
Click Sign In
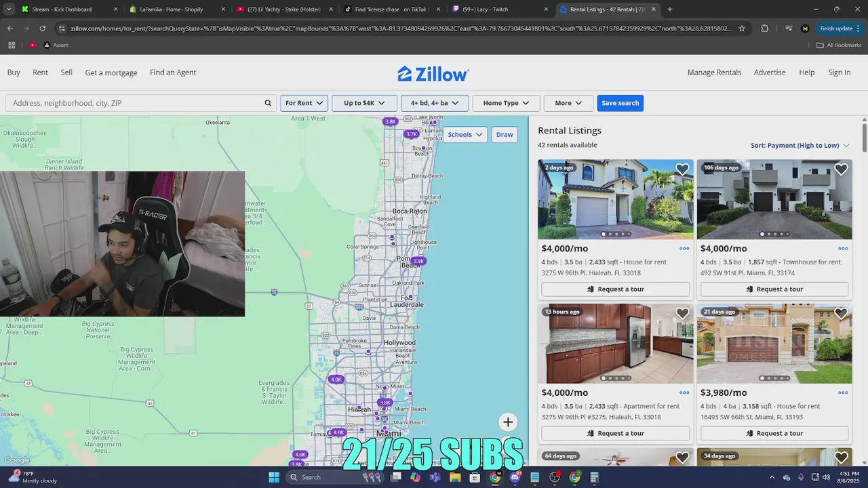coord(840,73)
